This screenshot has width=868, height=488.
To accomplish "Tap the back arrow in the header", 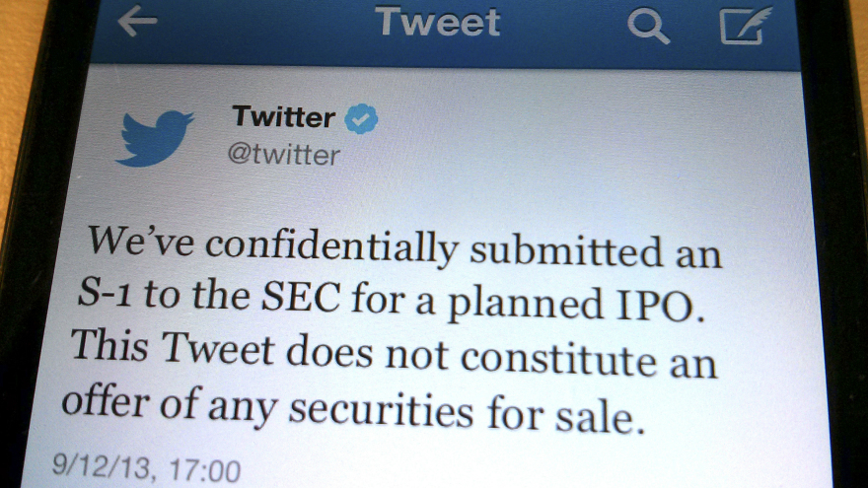I will (137, 23).
